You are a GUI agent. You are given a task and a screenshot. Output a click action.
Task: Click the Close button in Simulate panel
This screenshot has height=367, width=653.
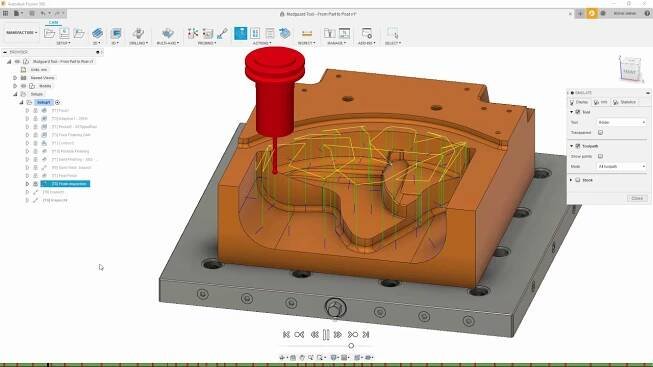pyautogui.click(x=637, y=198)
